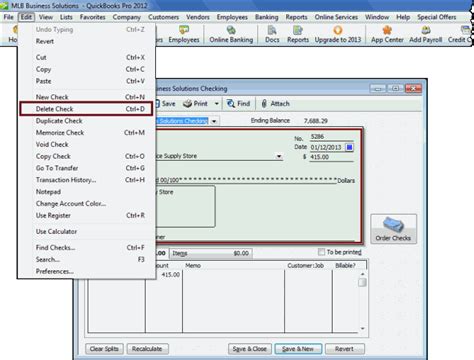This screenshot has width=474, height=360.
Task: Click the Recalculate button
Action: coord(147,349)
